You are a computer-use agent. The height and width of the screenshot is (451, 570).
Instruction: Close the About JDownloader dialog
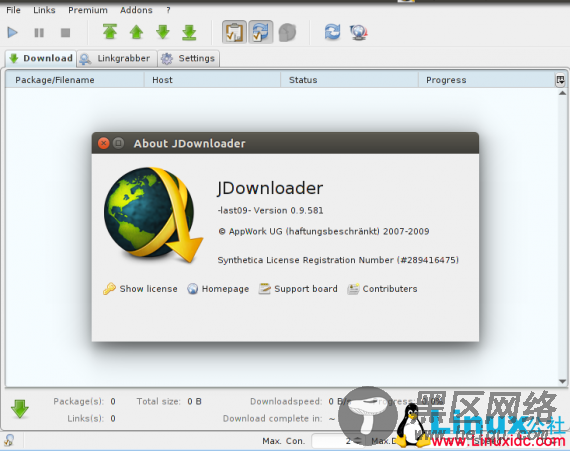click(104, 143)
